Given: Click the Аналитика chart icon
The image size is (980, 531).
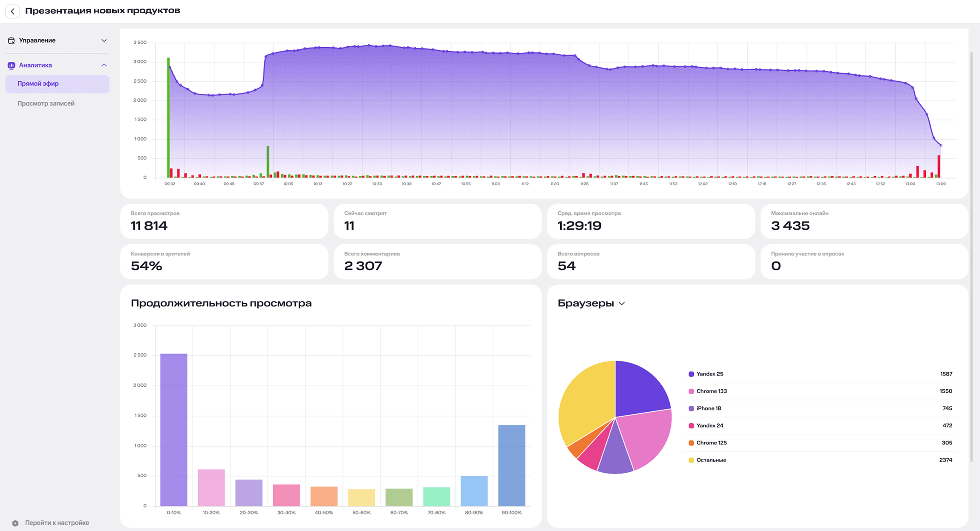Looking at the screenshot, I should point(12,65).
